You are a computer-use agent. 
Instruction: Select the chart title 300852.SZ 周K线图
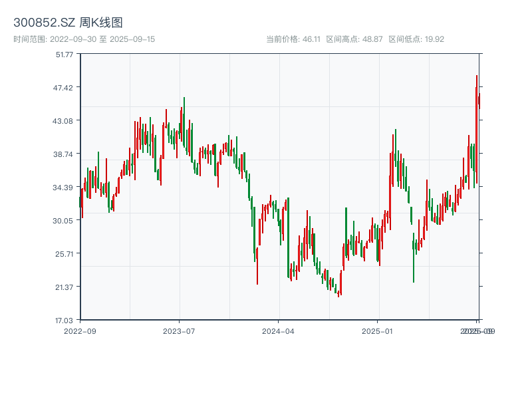tap(68, 23)
